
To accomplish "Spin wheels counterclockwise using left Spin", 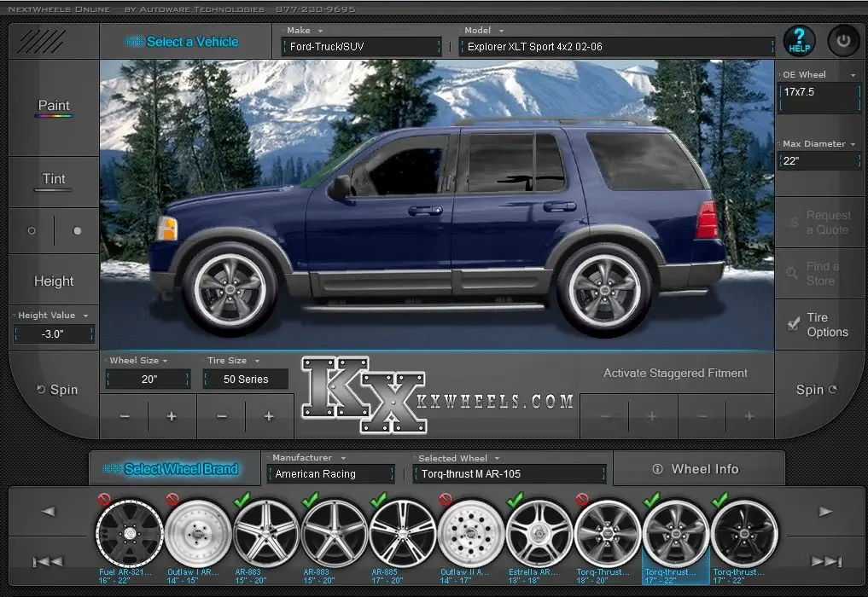I will 57,390.
